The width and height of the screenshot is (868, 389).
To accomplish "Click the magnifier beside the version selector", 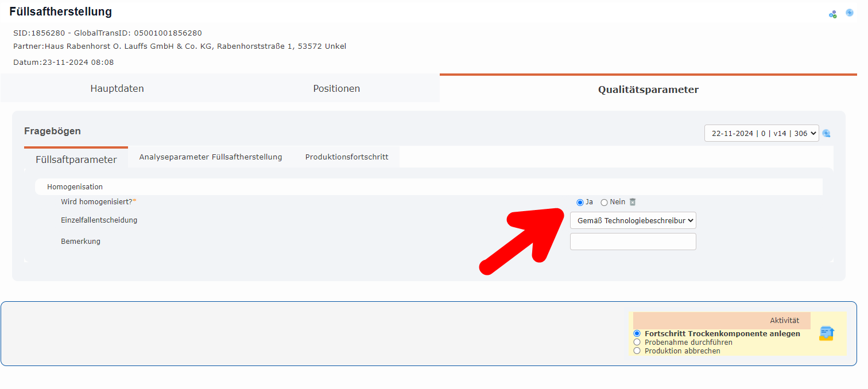I will pos(826,133).
